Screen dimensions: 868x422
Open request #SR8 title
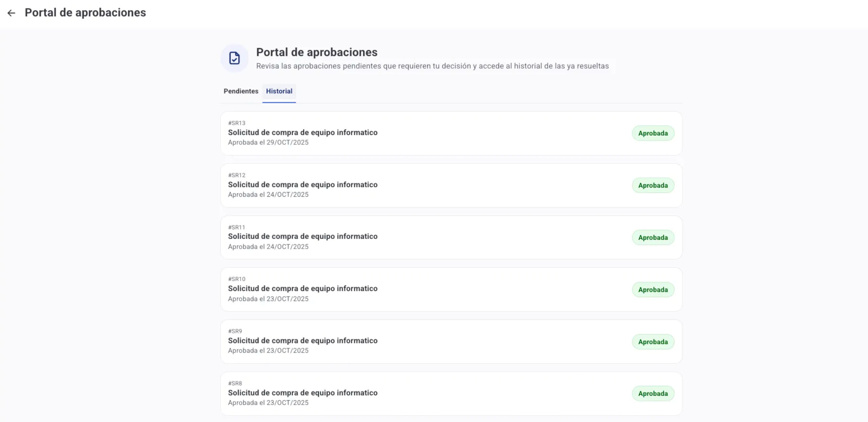tap(302, 393)
